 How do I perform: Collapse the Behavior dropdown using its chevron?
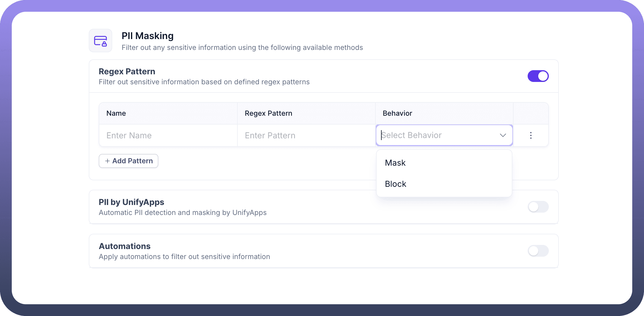pos(503,135)
